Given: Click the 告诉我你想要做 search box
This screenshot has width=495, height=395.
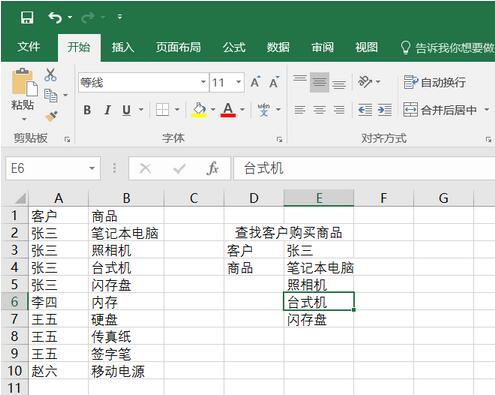Looking at the screenshot, I should (447, 48).
